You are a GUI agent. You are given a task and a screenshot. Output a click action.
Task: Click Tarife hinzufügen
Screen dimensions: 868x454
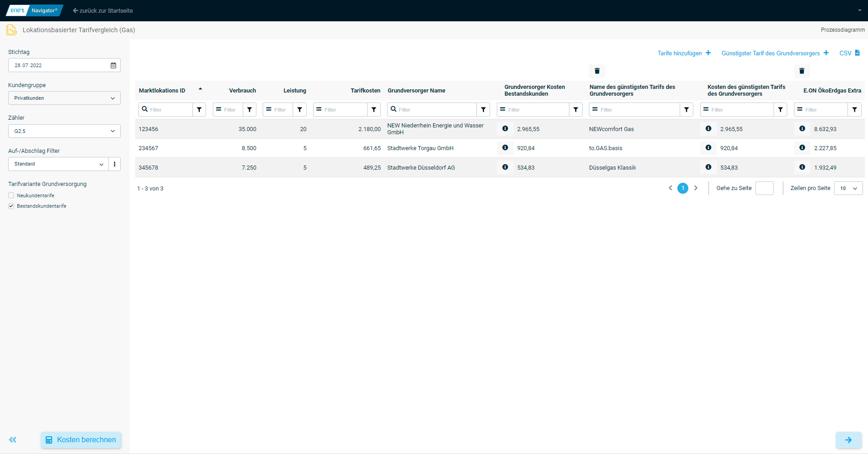tap(684, 53)
